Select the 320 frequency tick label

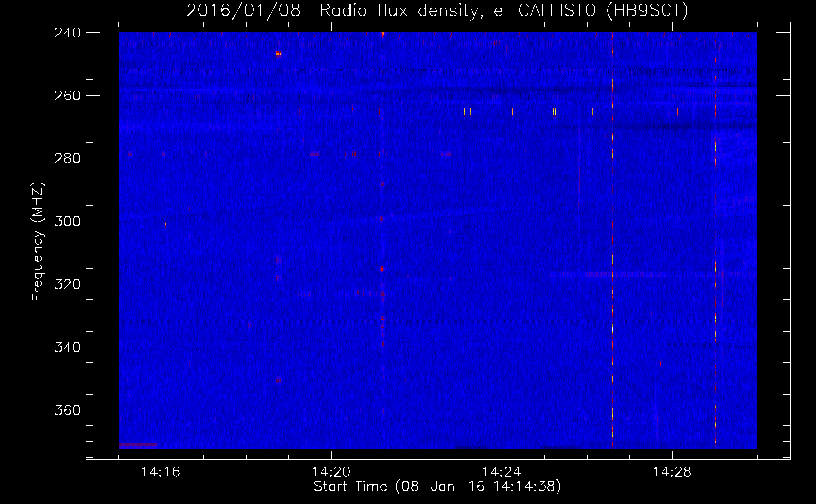coord(68,284)
